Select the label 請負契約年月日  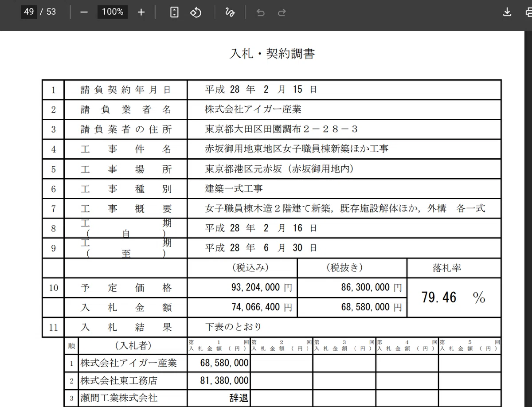pos(126,90)
